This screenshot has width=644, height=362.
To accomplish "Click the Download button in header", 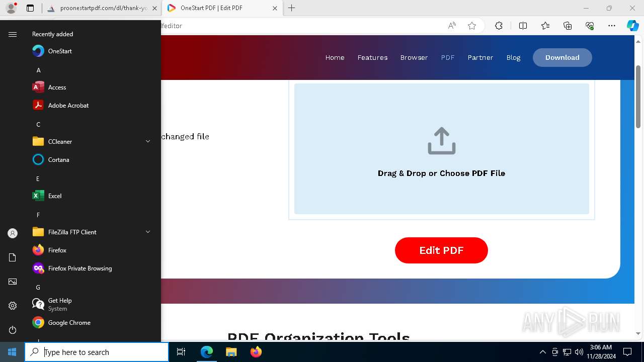I will click(x=562, y=58).
